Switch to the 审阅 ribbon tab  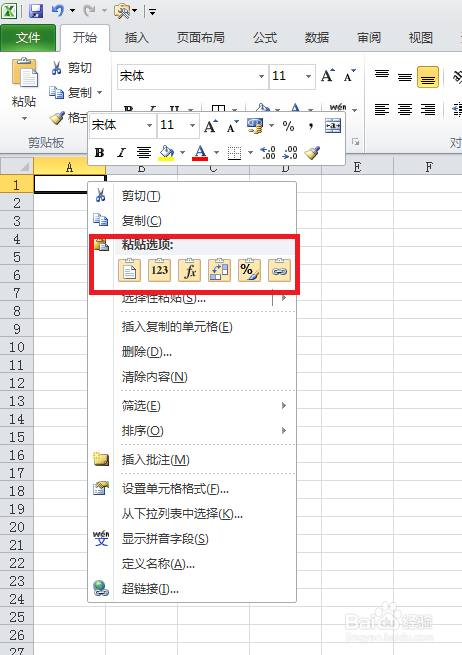(x=369, y=38)
